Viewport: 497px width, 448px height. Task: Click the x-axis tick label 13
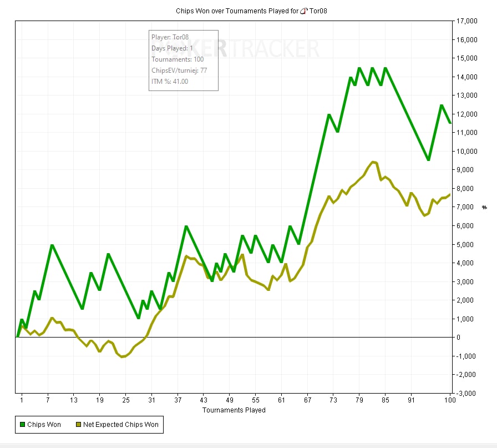pos(74,400)
